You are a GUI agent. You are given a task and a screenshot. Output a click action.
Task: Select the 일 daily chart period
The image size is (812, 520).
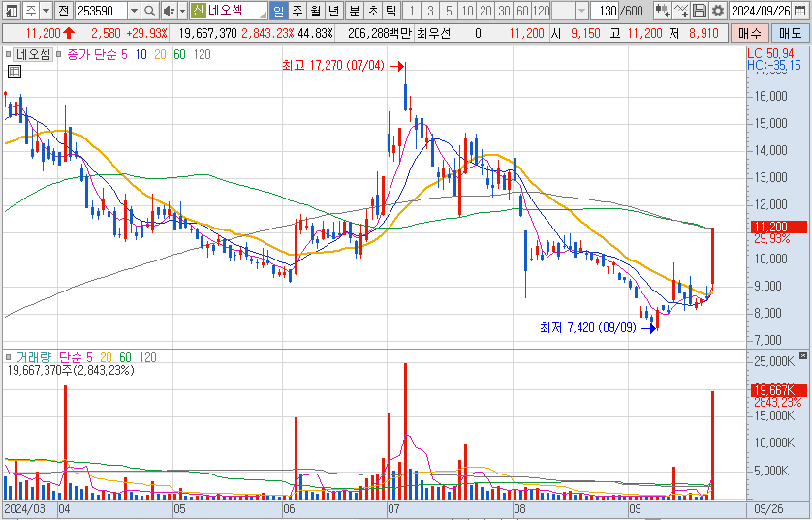[x=279, y=11]
